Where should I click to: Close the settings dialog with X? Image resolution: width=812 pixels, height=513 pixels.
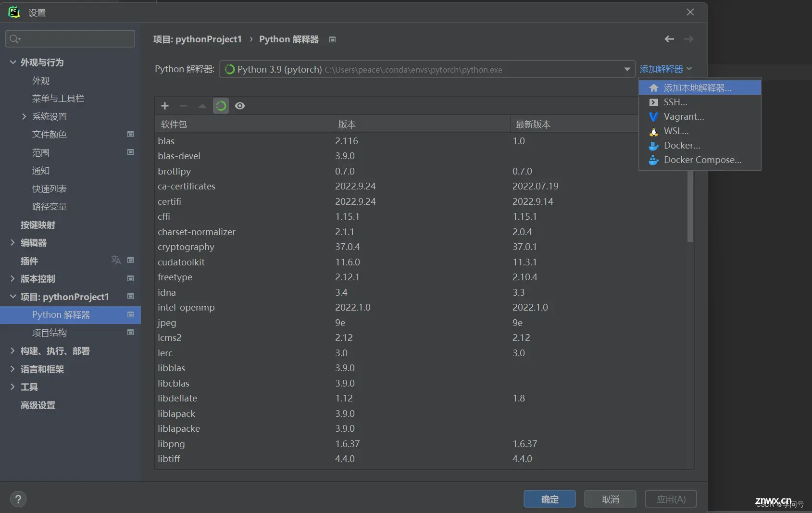tap(690, 12)
